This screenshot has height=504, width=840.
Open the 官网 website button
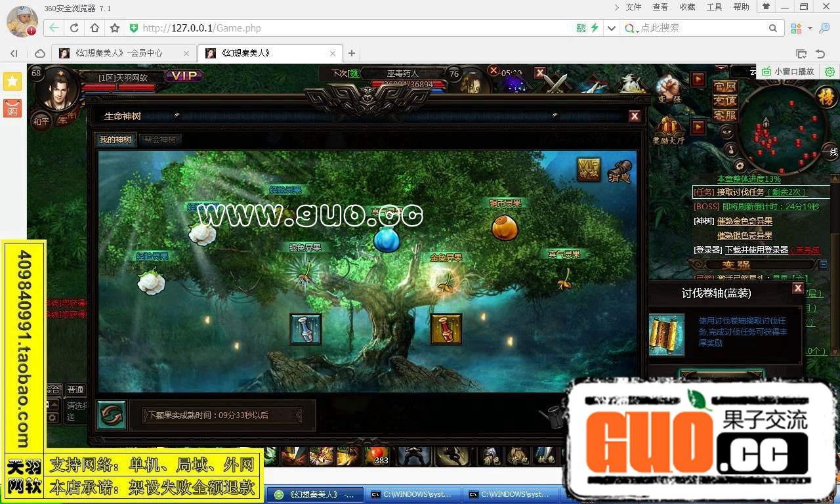(x=725, y=87)
